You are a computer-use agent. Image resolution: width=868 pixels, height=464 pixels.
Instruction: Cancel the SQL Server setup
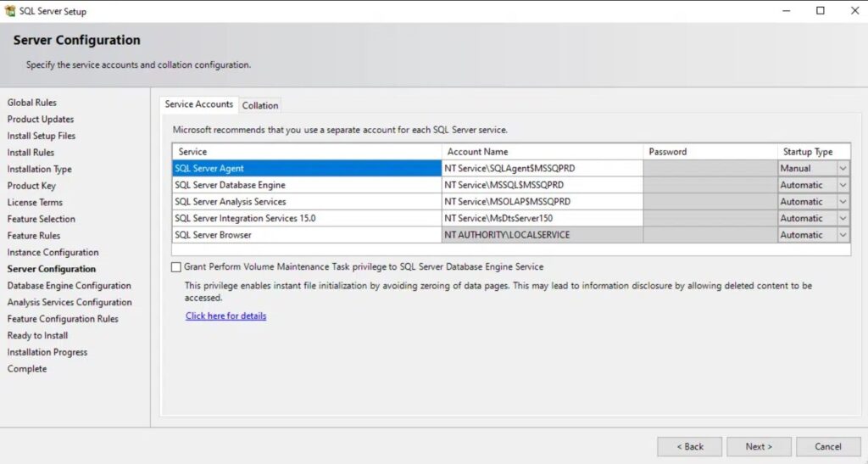828,446
